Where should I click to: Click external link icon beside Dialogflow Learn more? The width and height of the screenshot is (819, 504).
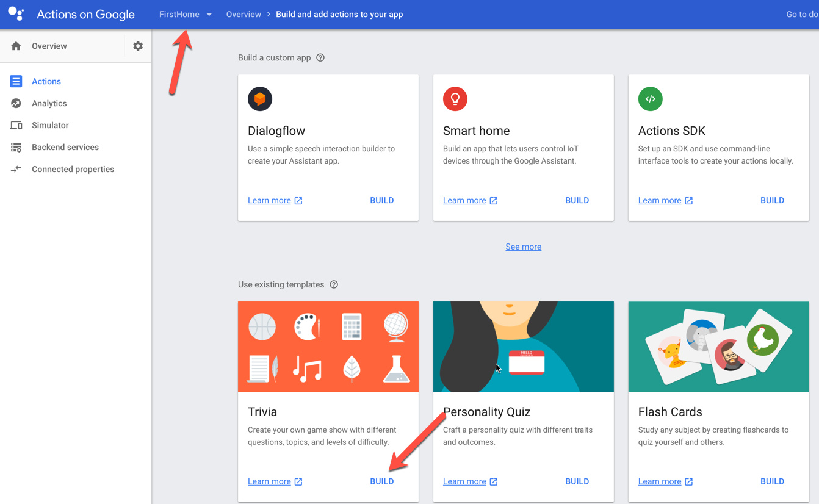[298, 201]
